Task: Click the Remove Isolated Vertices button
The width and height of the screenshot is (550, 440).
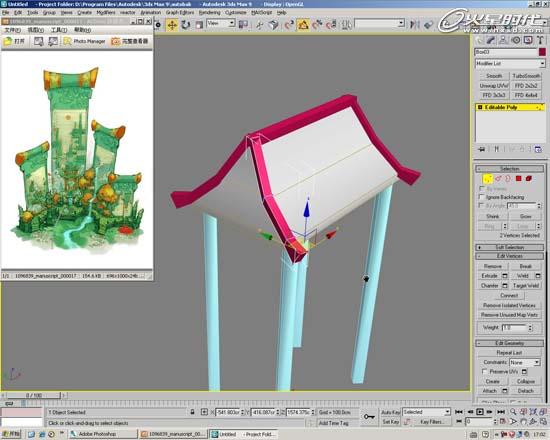Action: (x=509, y=305)
